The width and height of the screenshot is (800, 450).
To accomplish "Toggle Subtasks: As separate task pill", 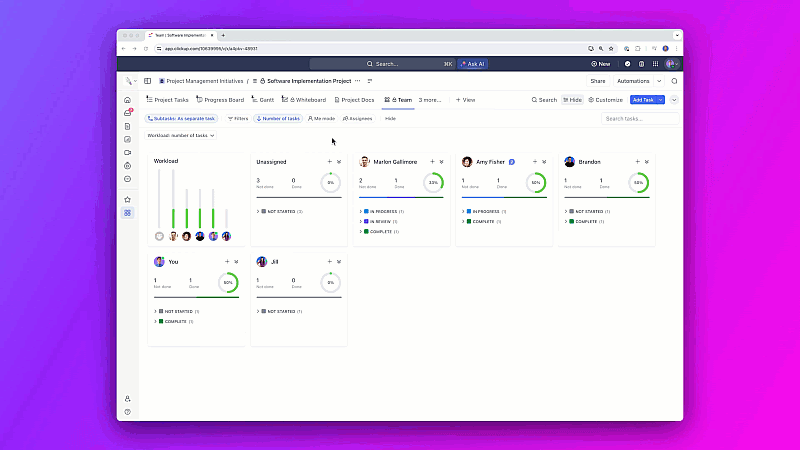I will pos(181,118).
